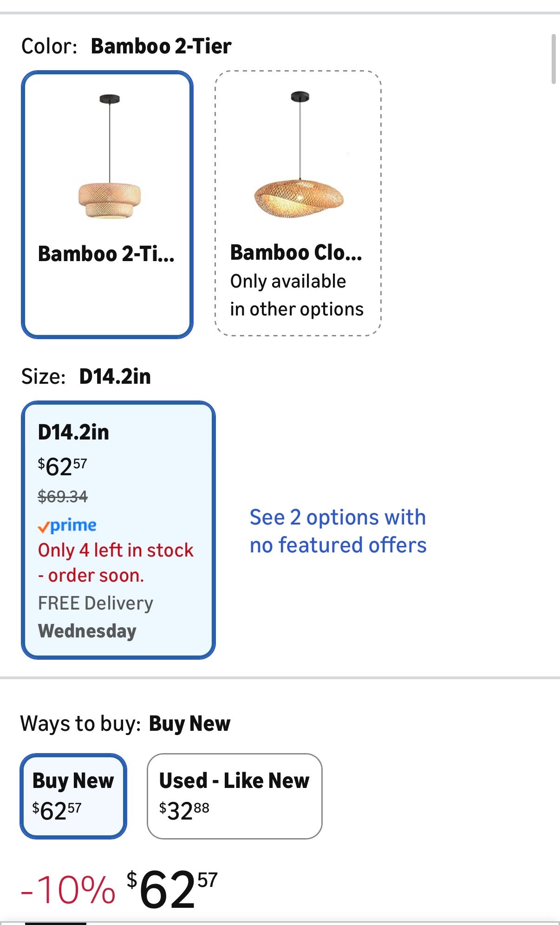560x925 pixels.
Task: Click the $69.34 strikethrough list price
Action: pos(63,497)
